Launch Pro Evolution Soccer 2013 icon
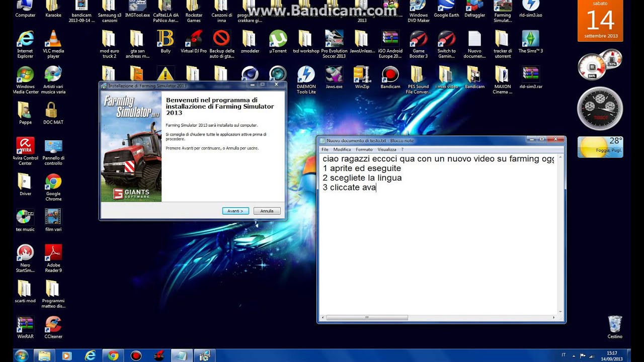Screen dimensions: 644x362 [x=334, y=44]
